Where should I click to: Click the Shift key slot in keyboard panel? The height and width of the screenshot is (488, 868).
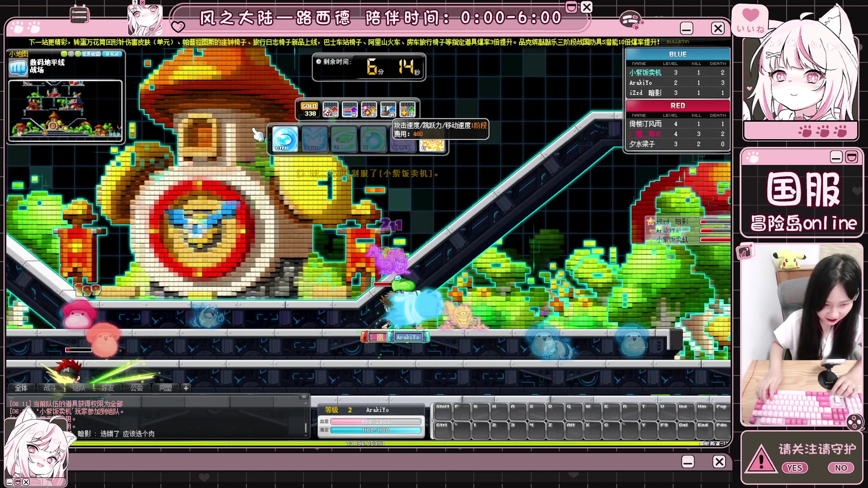443,412
